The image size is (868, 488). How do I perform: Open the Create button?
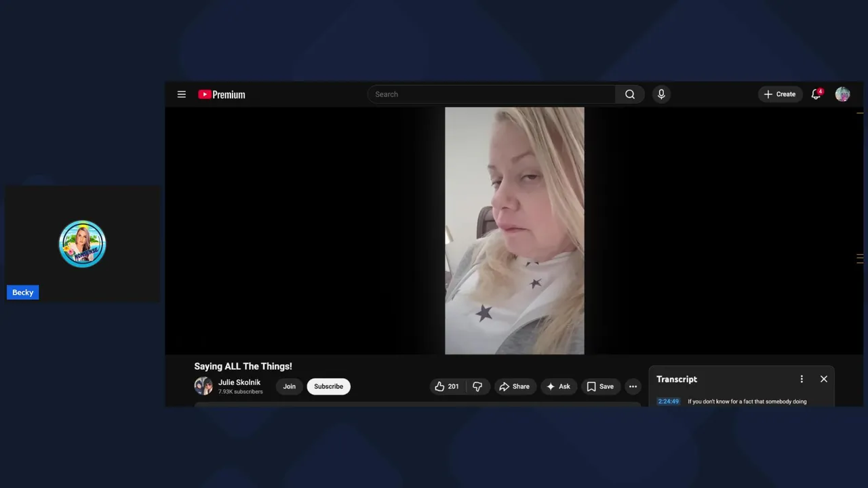(x=780, y=94)
